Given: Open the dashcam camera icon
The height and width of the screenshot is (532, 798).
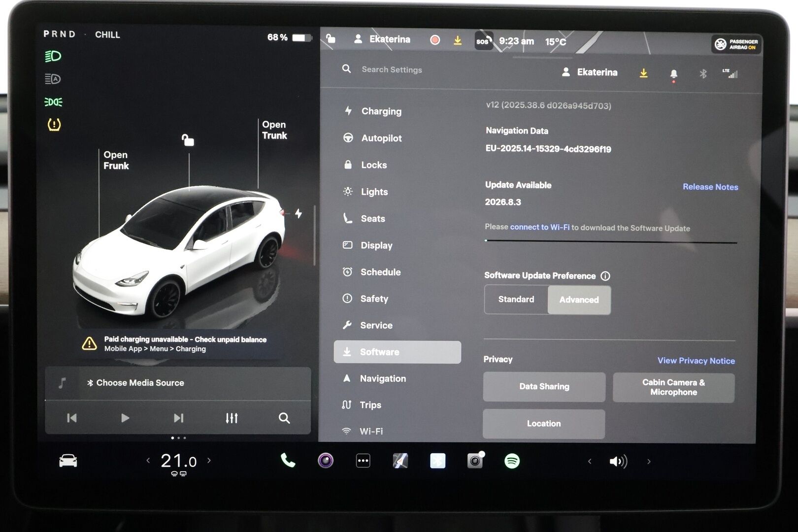Looking at the screenshot, I should point(475,461).
